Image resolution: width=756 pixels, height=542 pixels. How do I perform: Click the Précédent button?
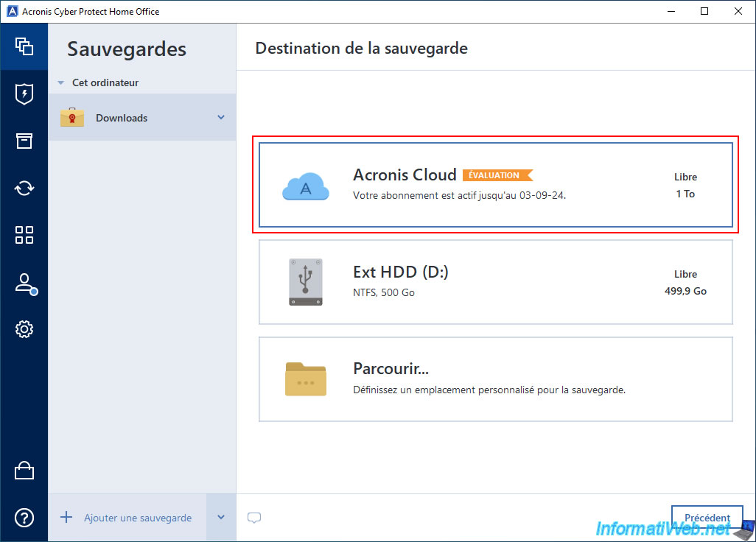tap(707, 518)
